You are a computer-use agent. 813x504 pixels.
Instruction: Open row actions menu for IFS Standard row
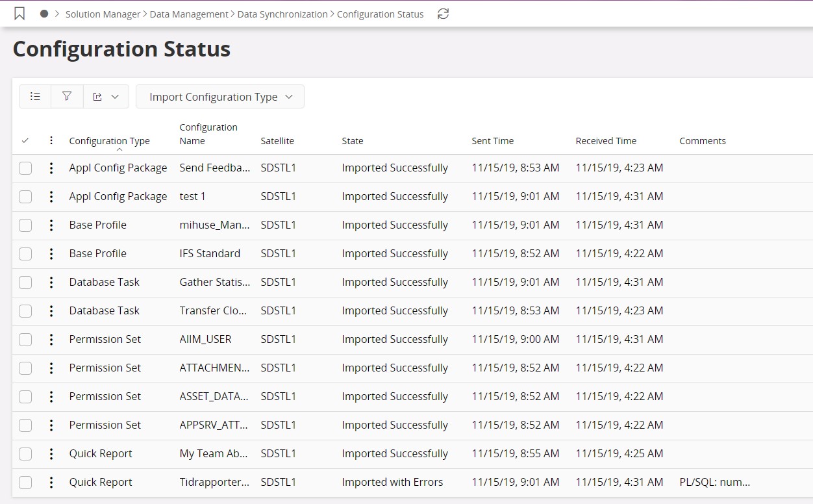point(51,253)
